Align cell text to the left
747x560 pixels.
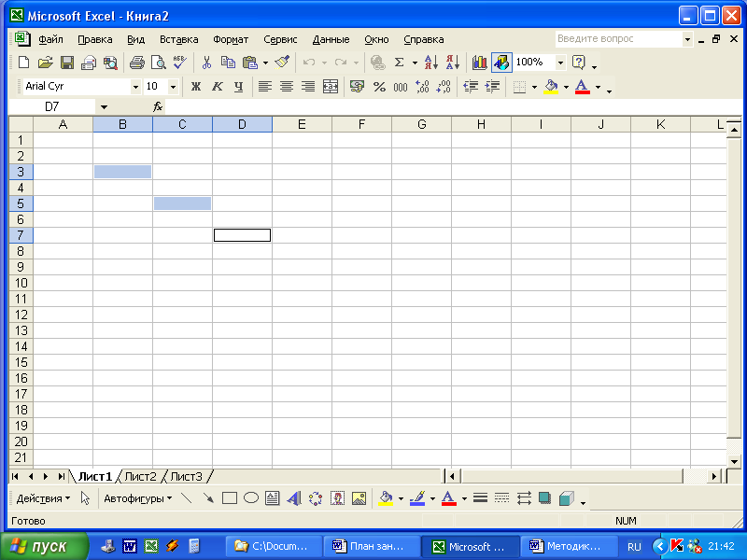tap(265, 87)
